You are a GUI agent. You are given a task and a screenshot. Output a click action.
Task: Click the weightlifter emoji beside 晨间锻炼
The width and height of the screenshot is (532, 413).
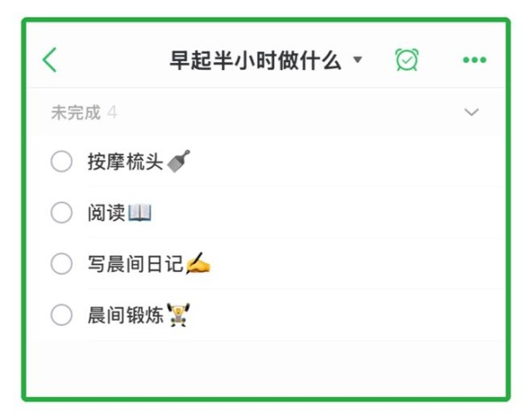(x=178, y=315)
